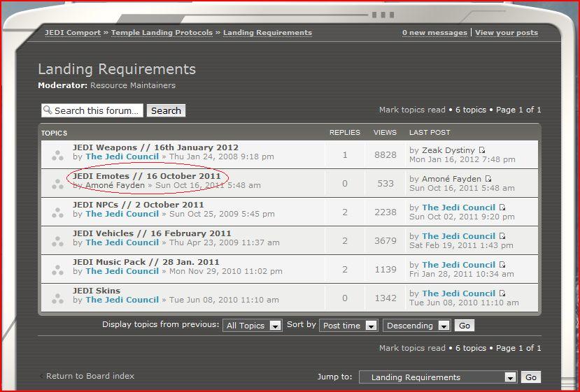Click latest post icon beside Amoné Fayden
580x392 pixels.
pos(488,180)
